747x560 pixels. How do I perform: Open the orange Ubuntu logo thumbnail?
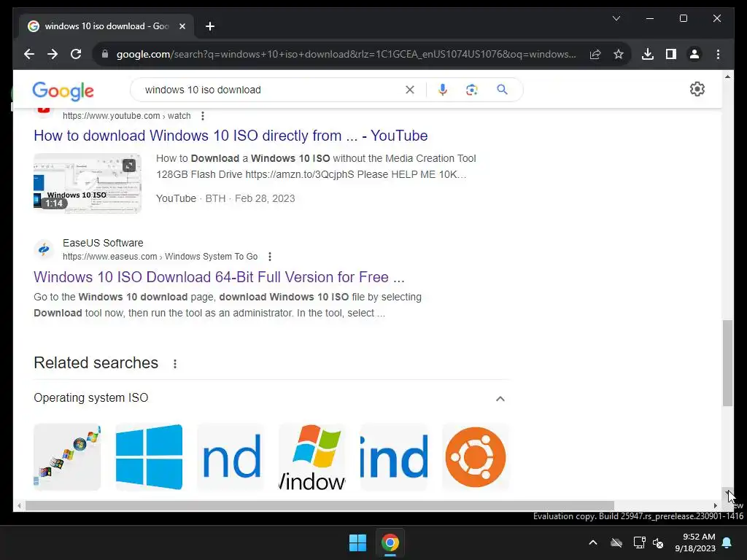click(476, 457)
